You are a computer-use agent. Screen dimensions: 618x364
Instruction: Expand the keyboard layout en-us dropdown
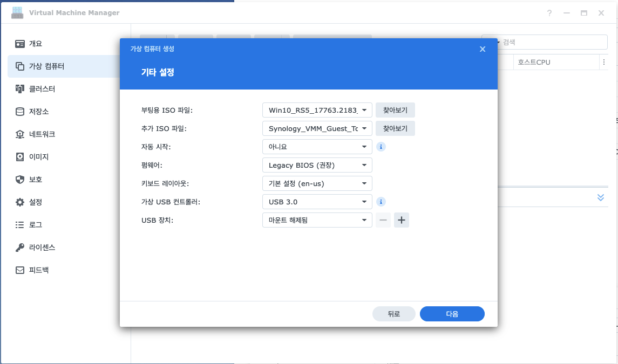pos(317,183)
